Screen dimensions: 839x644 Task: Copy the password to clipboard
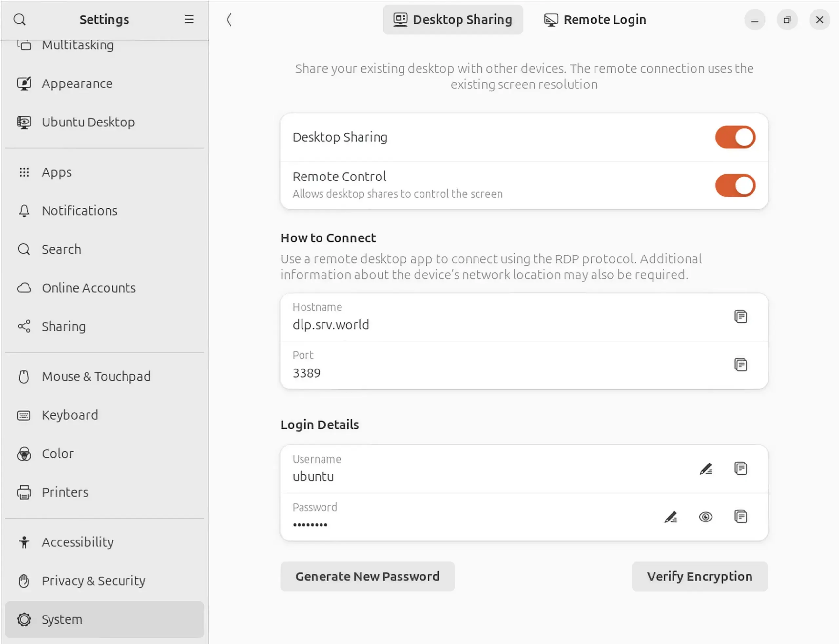(740, 517)
